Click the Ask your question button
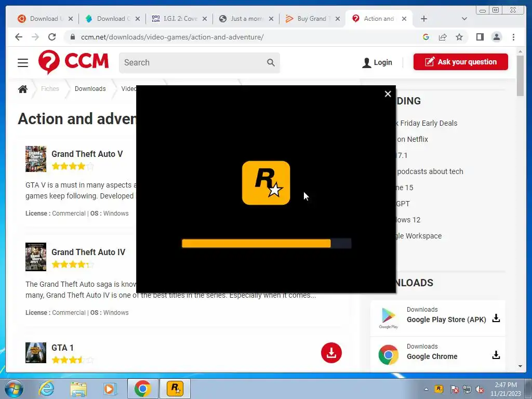The height and width of the screenshot is (399, 532). tap(460, 62)
